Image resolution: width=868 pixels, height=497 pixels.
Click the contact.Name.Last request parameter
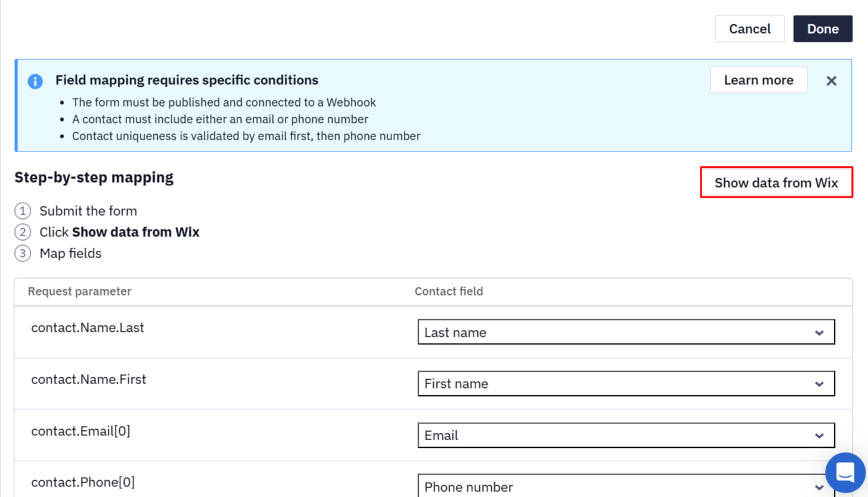pos(88,327)
